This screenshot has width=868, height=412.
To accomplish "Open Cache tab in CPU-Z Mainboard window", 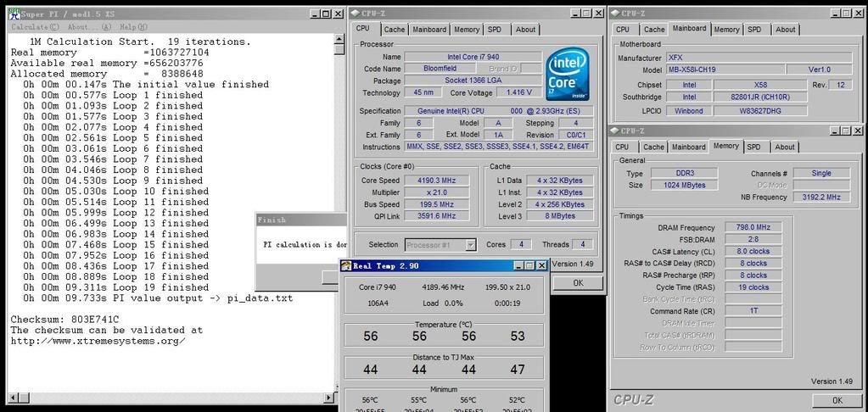I will point(654,30).
